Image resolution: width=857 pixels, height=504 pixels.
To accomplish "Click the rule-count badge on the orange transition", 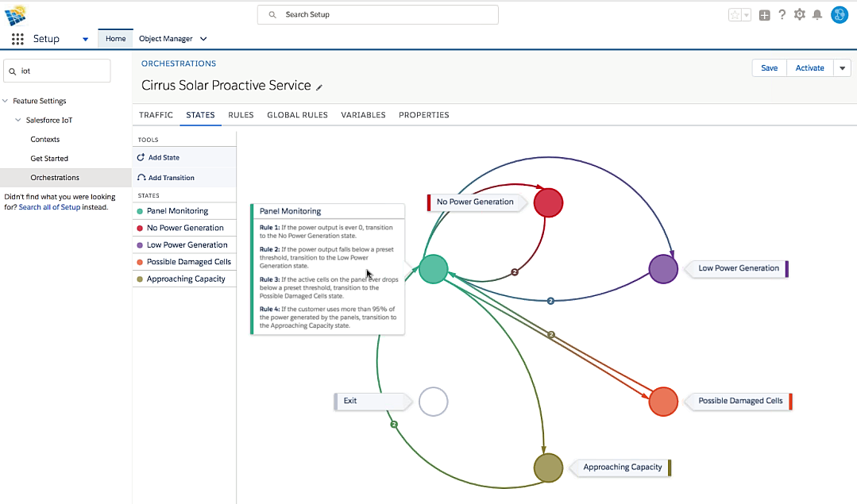I will (x=551, y=335).
